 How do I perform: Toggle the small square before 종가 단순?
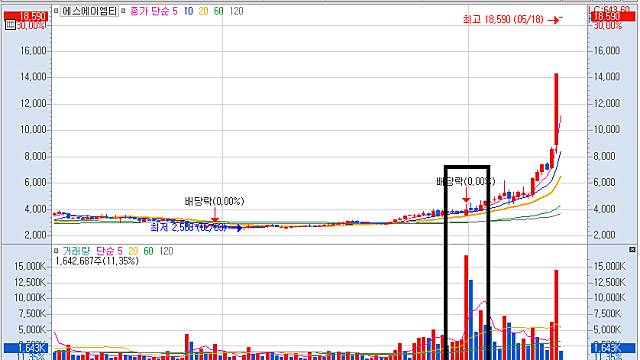[x=123, y=11]
